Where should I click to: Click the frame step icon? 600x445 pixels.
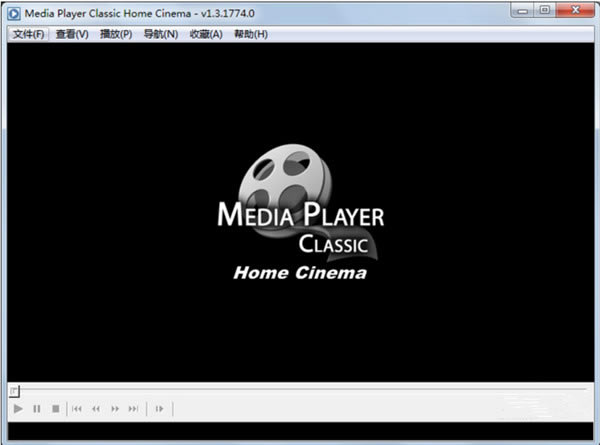[x=160, y=409]
